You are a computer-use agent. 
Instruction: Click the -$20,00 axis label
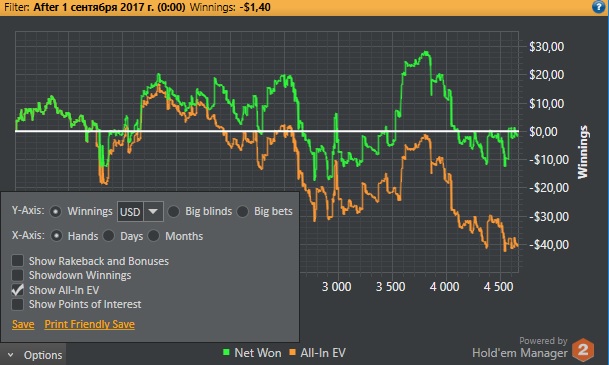(549, 188)
